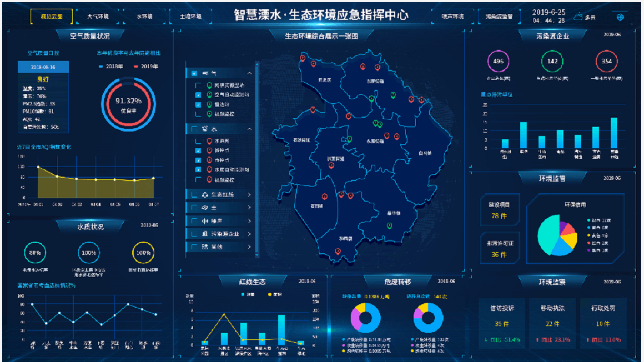Click the red arrow icon in 行政处罚 card
Image resolution: width=644 pixels, height=362 pixels.
(x=588, y=340)
